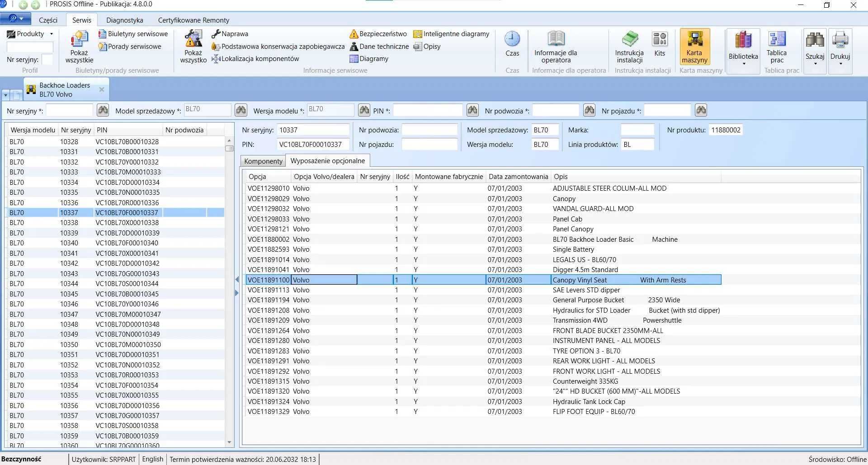
Task: Open Informacje dla operatora book
Action: coord(556,47)
